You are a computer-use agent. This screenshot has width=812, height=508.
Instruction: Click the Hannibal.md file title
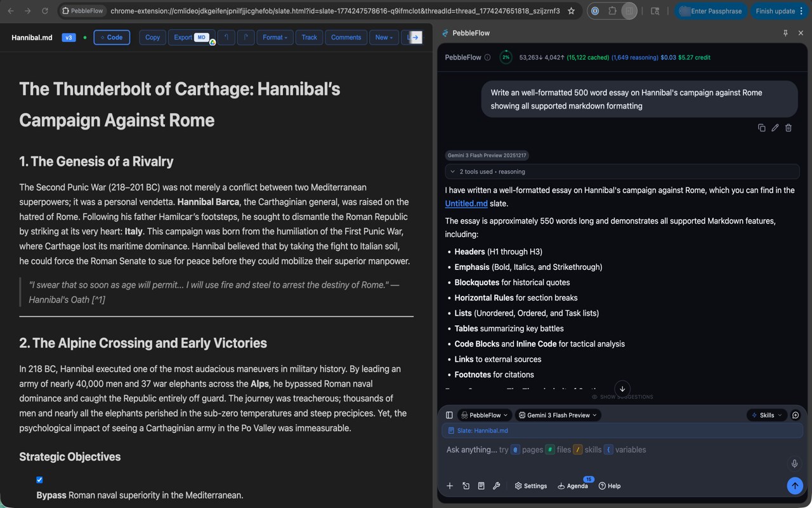coord(32,37)
